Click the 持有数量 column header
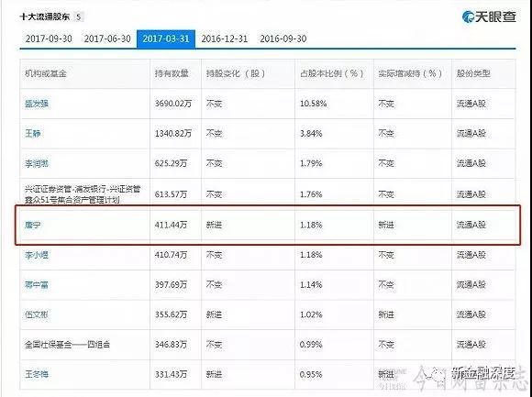 point(172,73)
